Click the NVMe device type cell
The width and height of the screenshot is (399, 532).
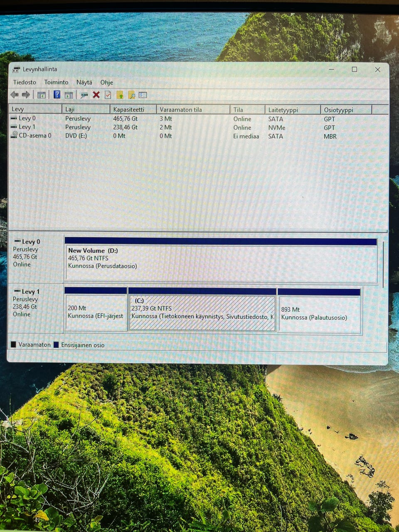click(x=277, y=128)
